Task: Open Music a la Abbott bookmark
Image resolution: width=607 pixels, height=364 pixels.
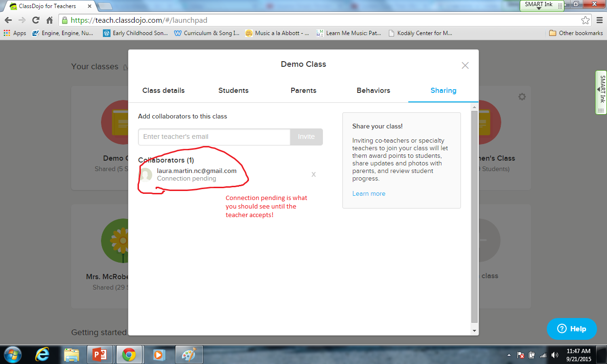Action: tap(277, 33)
